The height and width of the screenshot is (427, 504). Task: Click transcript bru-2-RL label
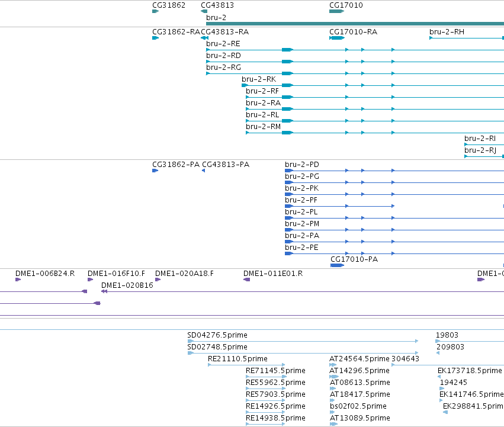(262, 115)
